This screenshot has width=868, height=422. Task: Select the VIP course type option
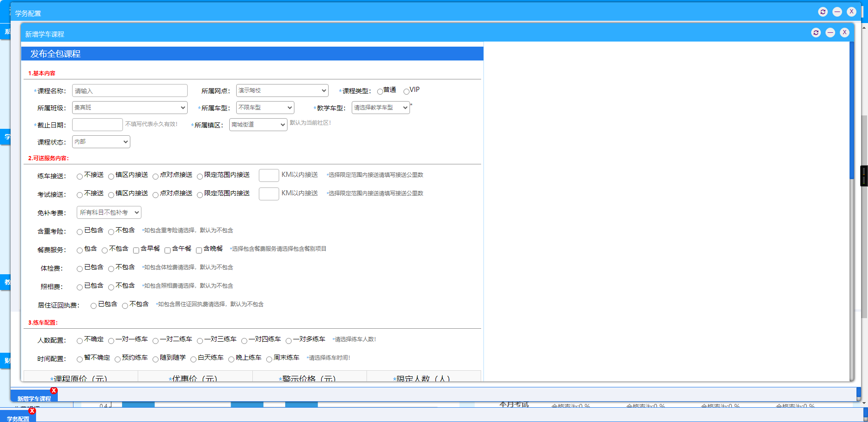point(406,90)
